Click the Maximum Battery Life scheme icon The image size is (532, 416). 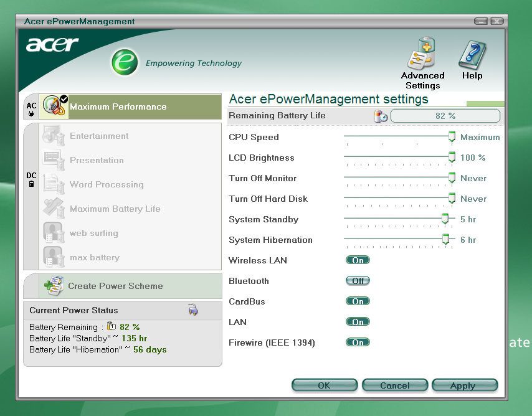54,209
